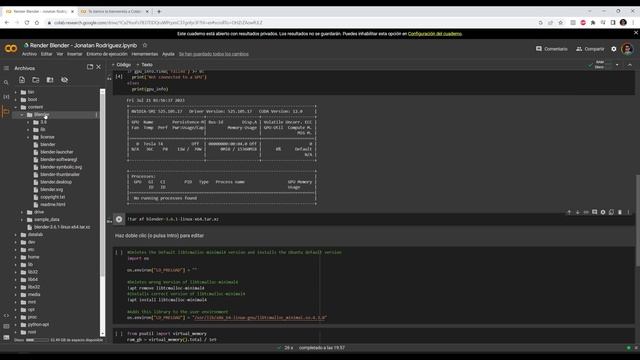The width and height of the screenshot is (640, 360).
Task: Open the Herramientas menu
Action: click(x=145, y=54)
